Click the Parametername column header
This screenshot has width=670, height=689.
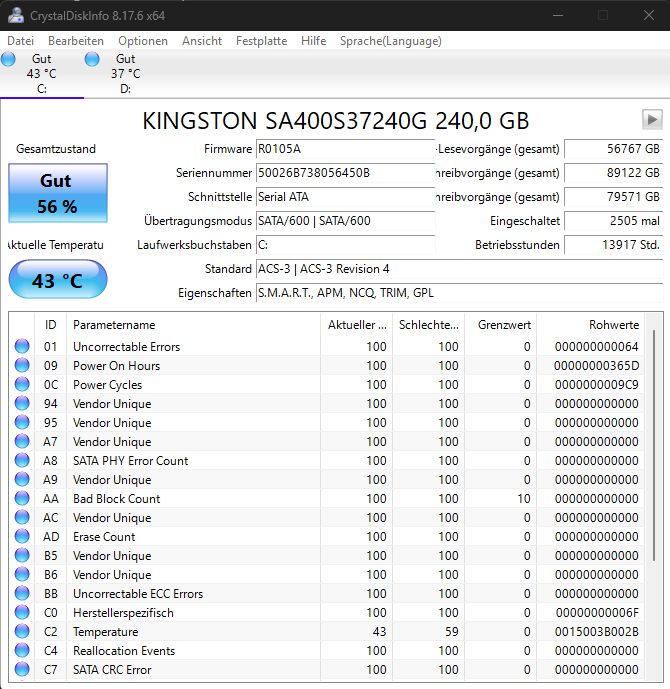pos(193,325)
